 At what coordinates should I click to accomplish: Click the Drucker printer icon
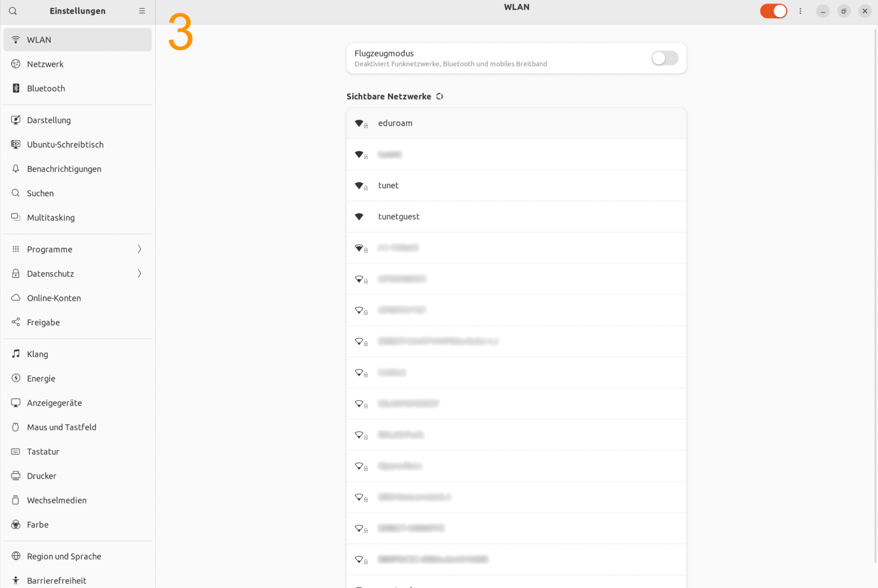pyautogui.click(x=16, y=475)
